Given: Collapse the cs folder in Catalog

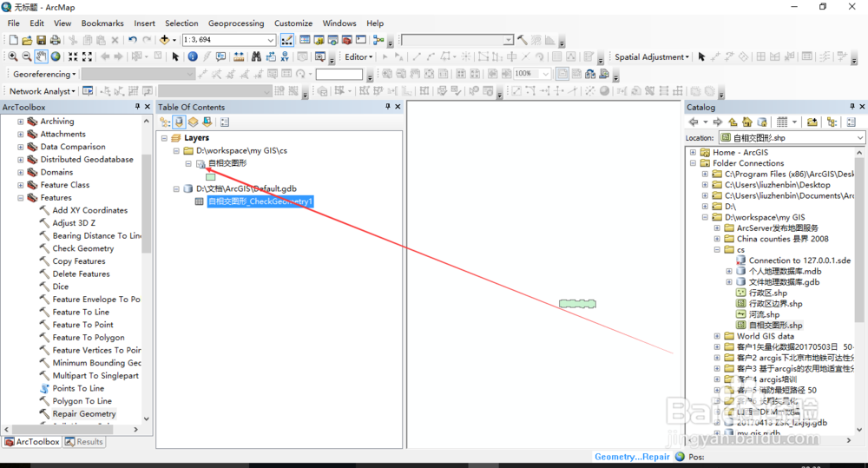Looking at the screenshot, I should tap(718, 250).
